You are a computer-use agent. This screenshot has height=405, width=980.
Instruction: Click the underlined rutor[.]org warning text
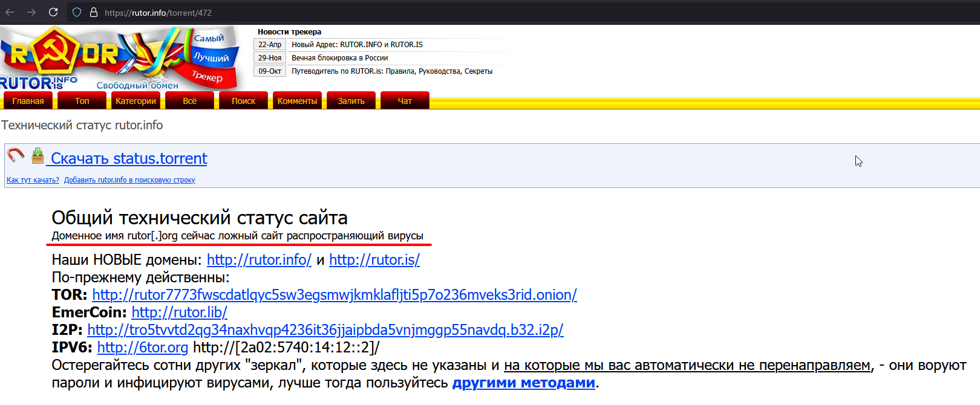pyautogui.click(x=237, y=236)
